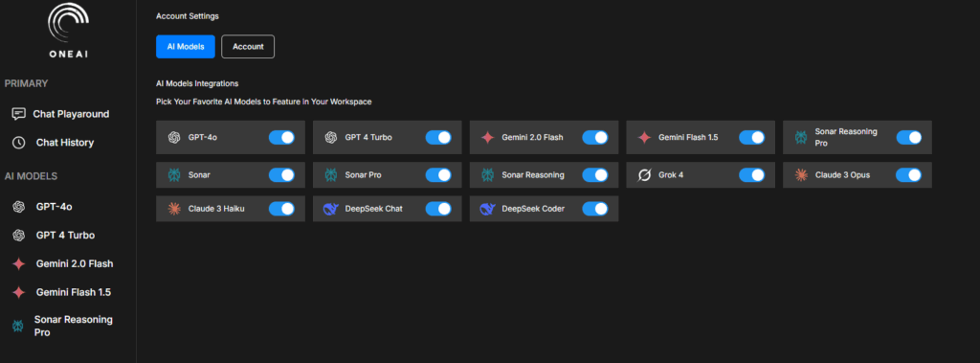Click the Sonar Pro icon in its card
980x363 pixels.
point(330,175)
